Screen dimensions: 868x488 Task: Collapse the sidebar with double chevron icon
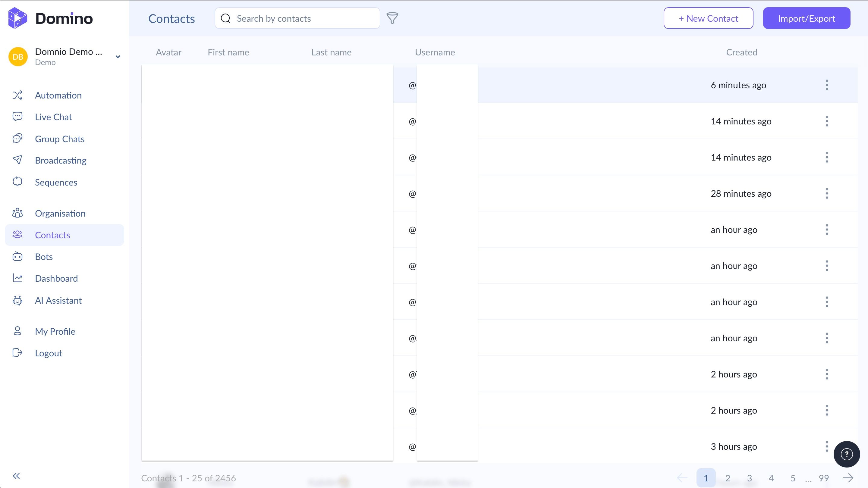(16, 476)
